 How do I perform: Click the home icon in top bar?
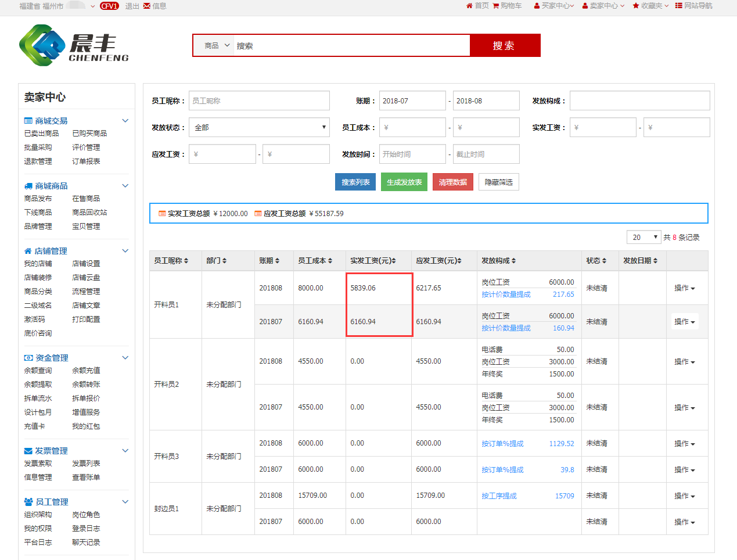(469, 6)
